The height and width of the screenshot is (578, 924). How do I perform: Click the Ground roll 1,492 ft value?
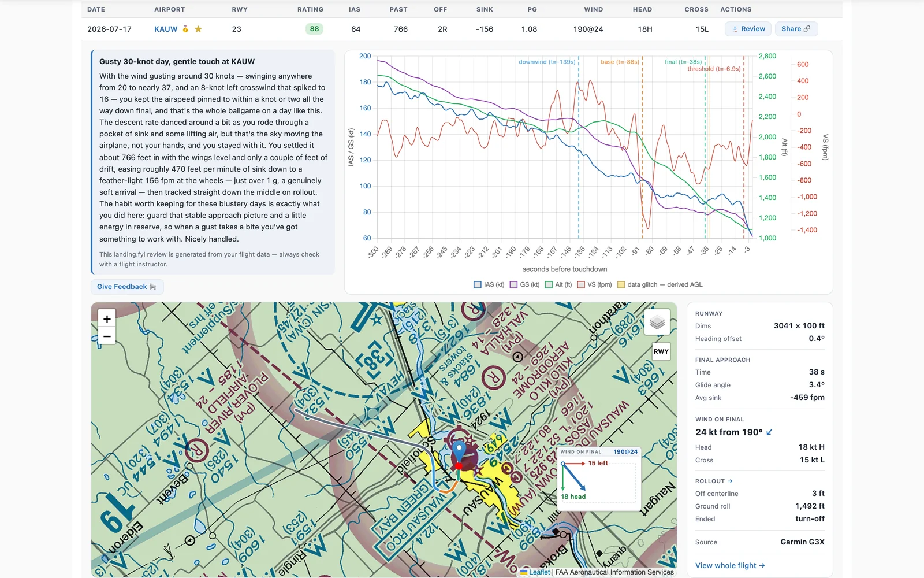point(810,506)
